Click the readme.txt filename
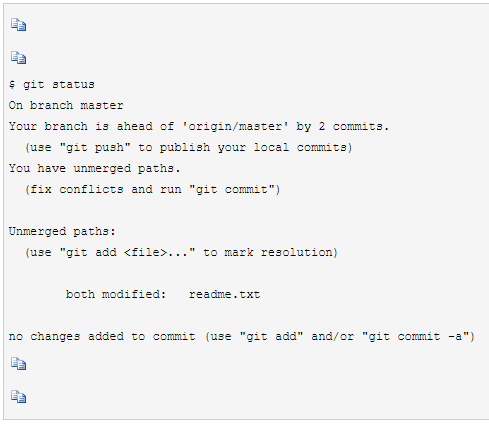The image size is (489, 424). (224, 295)
